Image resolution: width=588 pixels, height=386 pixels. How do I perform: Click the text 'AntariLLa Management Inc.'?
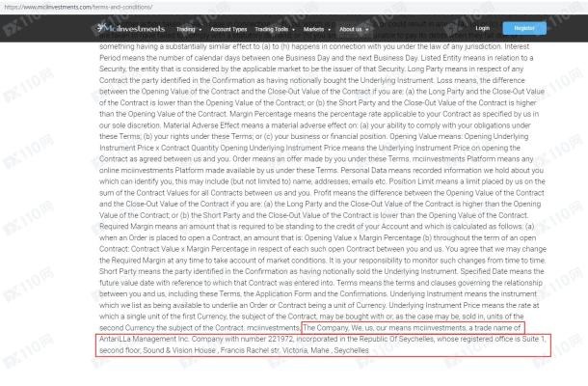144,339
